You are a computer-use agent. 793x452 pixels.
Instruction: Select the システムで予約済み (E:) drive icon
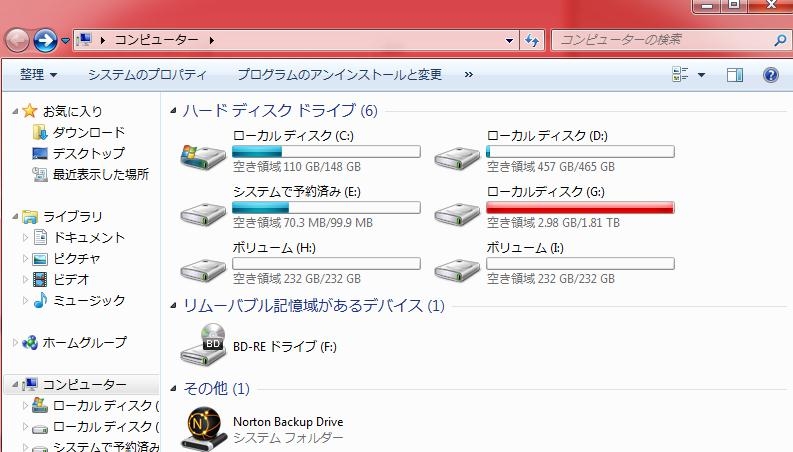coord(203,214)
